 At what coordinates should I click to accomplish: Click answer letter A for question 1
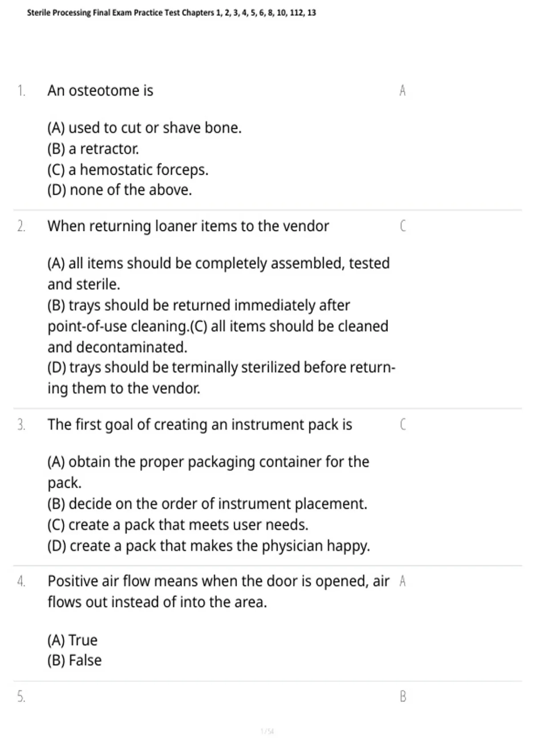(x=402, y=91)
